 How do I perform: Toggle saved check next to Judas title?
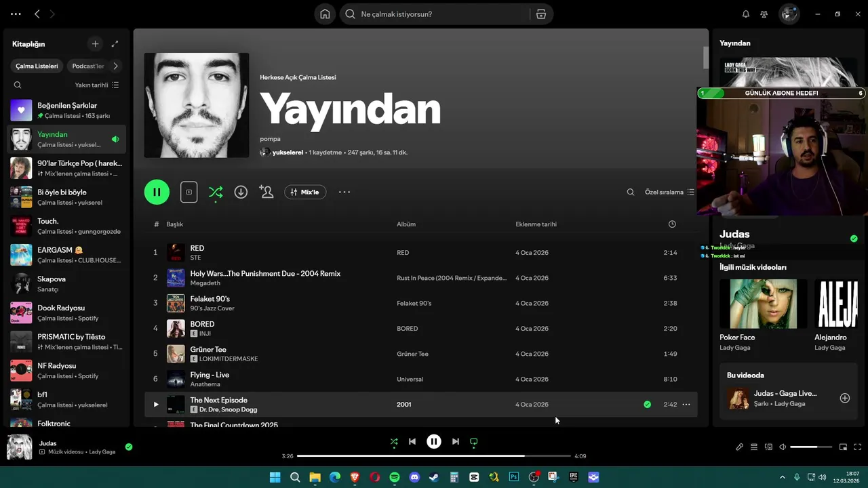pos(854,239)
